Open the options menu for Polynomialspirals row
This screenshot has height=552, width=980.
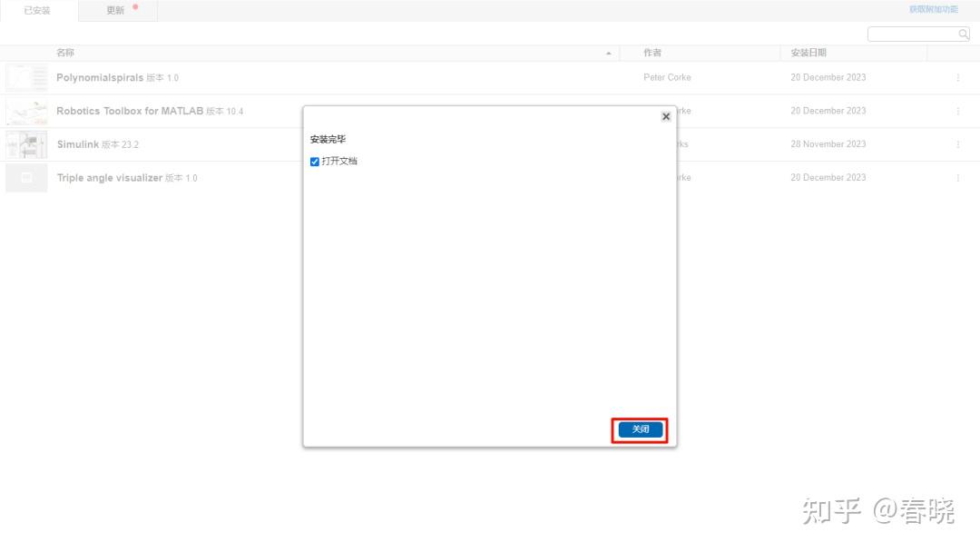(958, 77)
